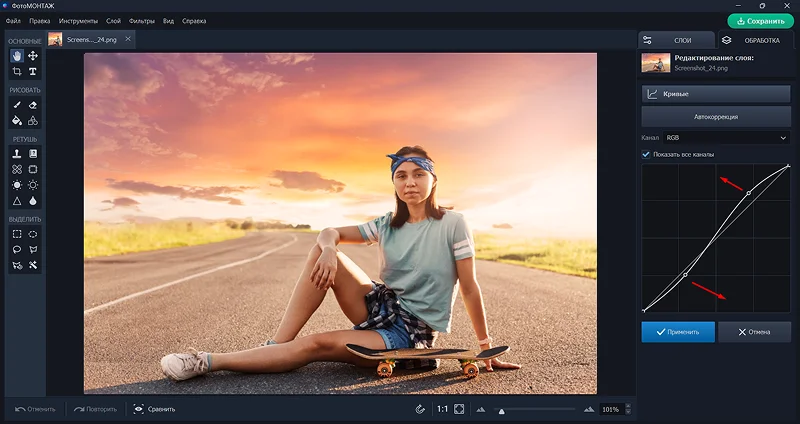This screenshot has height=424, width=800.
Task: Open the Фильтры menu
Action: [142, 21]
